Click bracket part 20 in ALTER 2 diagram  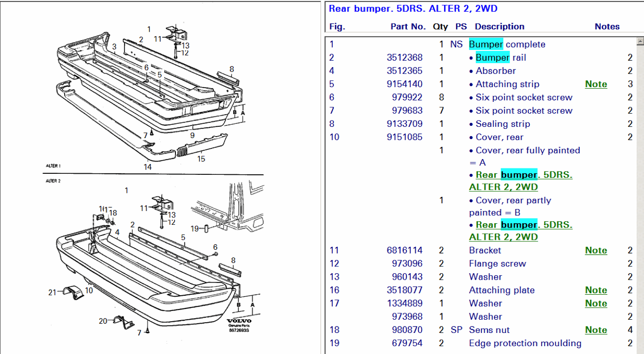point(122,323)
